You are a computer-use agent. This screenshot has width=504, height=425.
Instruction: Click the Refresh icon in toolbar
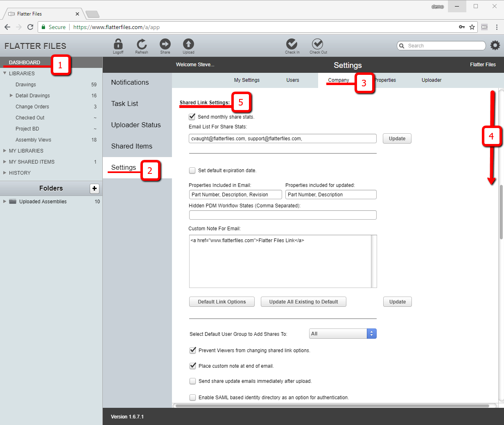click(142, 44)
